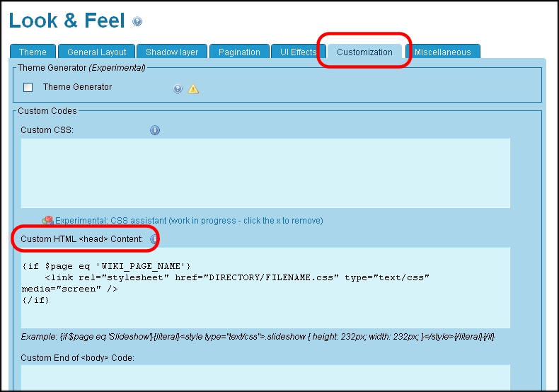This screenshot has height=392, width=559.
Task: Select the Customization tab
Action: tap(364, 52)
